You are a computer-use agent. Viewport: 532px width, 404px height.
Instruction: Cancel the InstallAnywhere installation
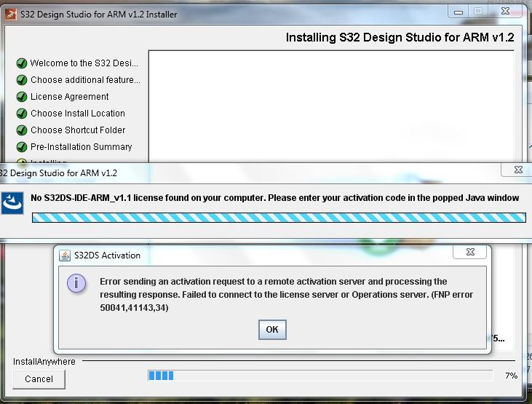click(x=39, y=379)
